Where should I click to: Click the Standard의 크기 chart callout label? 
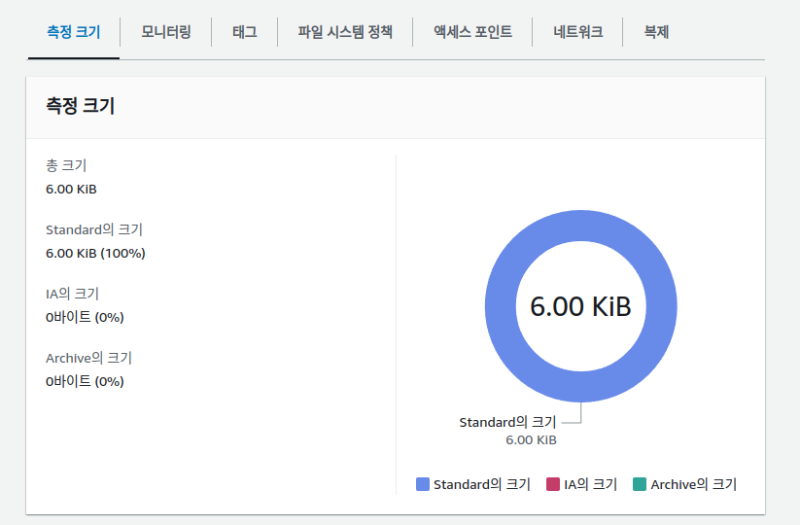[507, 422]
